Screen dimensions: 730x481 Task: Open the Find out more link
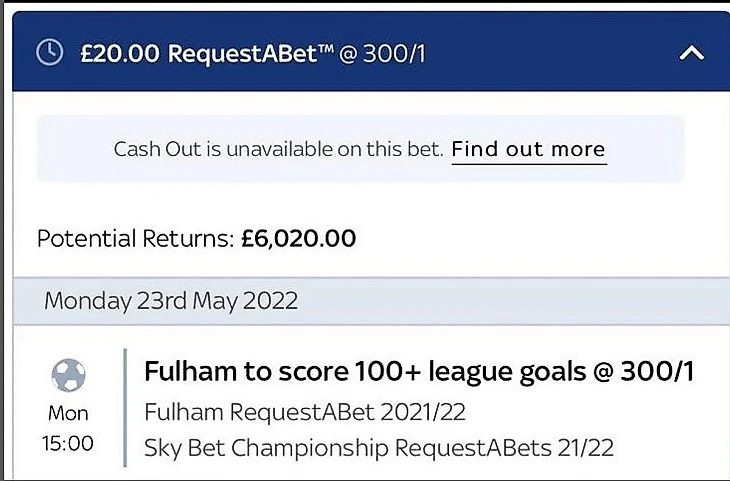pos(528,150)
